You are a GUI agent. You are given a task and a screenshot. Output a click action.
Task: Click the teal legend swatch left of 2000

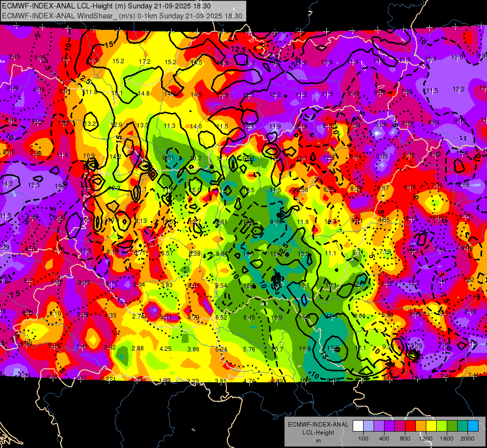463,426
